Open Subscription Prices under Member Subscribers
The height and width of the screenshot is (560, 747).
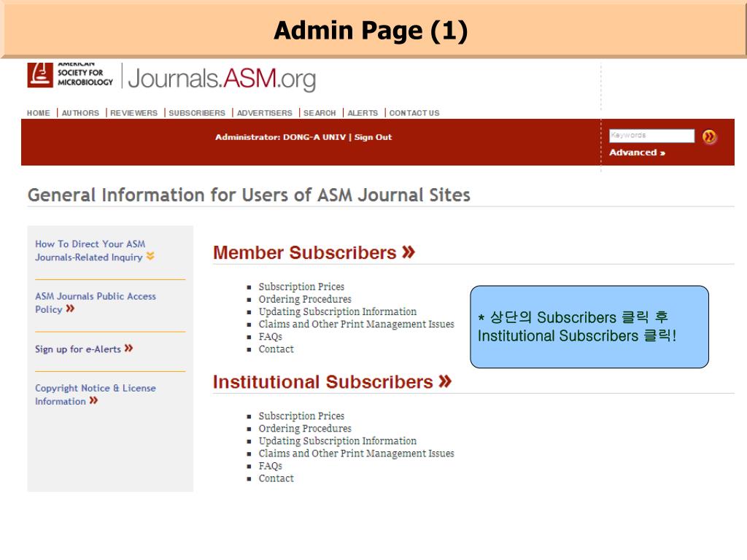click(301, 287)
